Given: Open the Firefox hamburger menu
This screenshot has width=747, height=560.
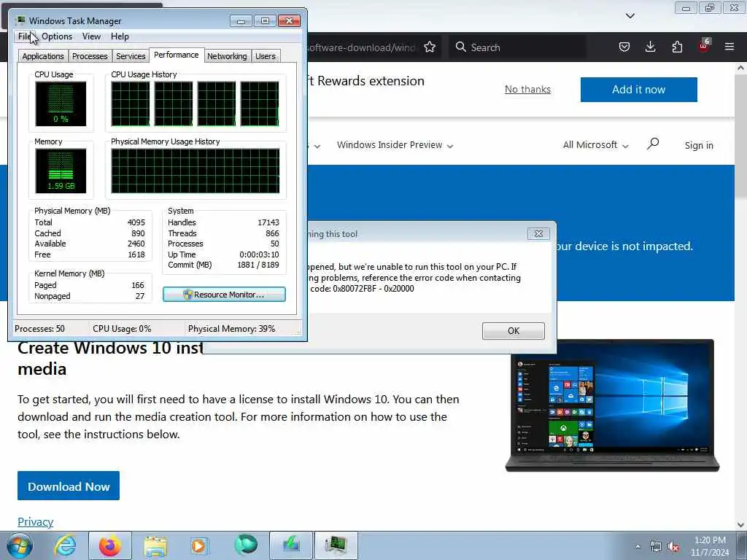Looking at the screenshot, I should (x=729, y=47).
